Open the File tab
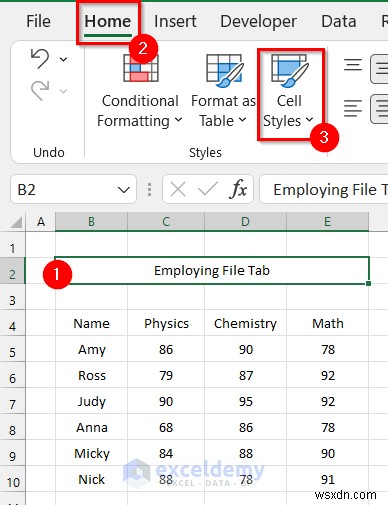This screenshot has height=505, width=388. coord(38,21)
